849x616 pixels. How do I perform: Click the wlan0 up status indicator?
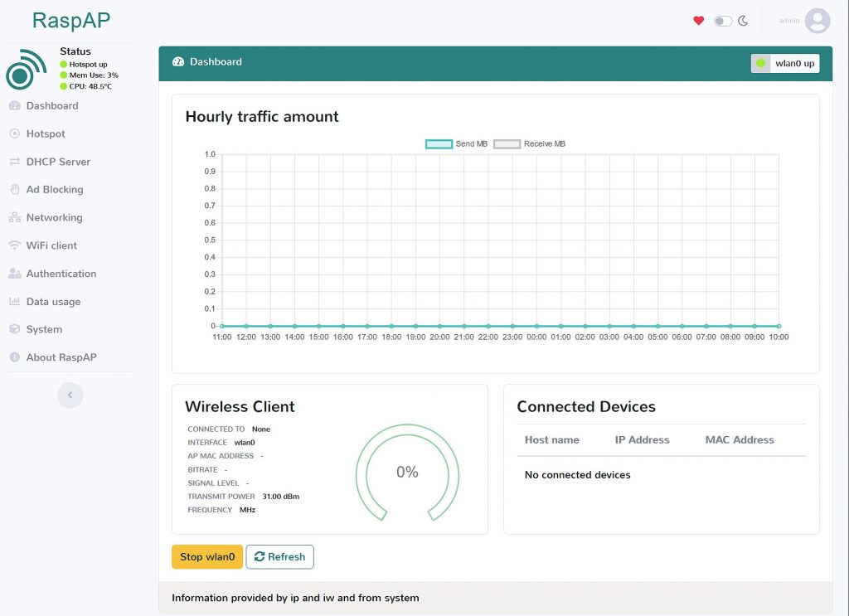click(784, 63)
